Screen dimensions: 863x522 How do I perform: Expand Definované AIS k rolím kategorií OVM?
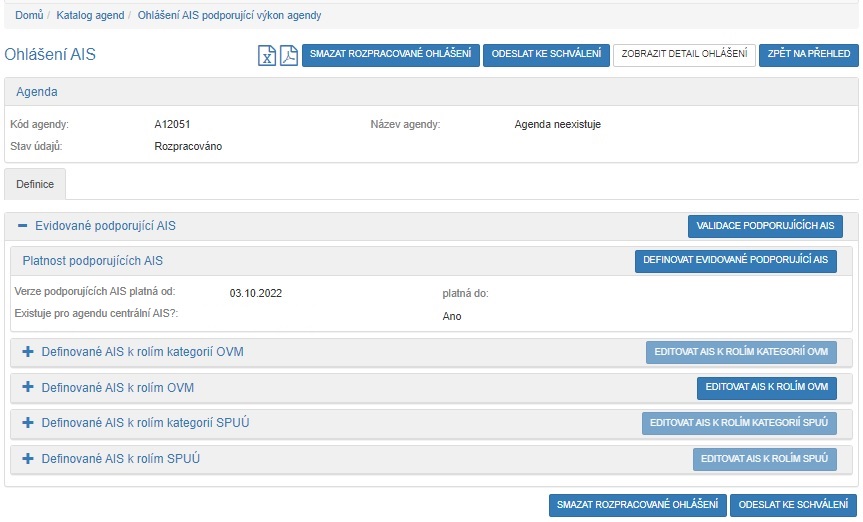click(x=28, y=352)
